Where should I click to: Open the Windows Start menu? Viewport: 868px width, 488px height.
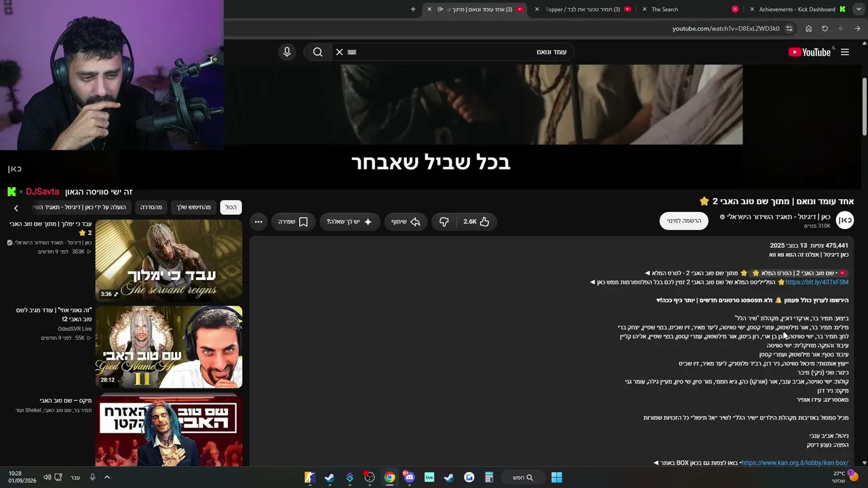tap(557, 477)
